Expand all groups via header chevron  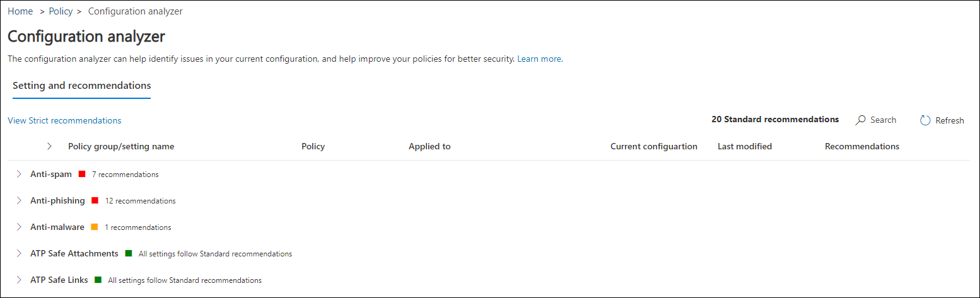(x=49, y=146)
